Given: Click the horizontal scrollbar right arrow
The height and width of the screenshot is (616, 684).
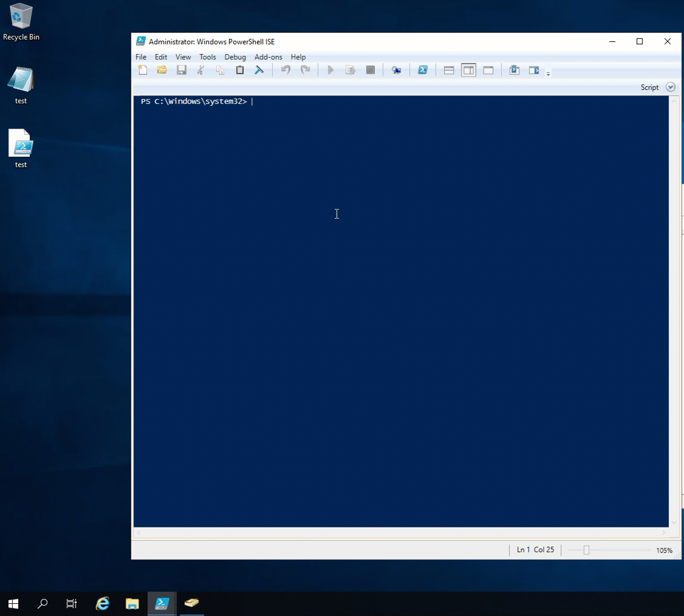Looking at the screenshot, I should pyautogui.click(x=663, y=532).
